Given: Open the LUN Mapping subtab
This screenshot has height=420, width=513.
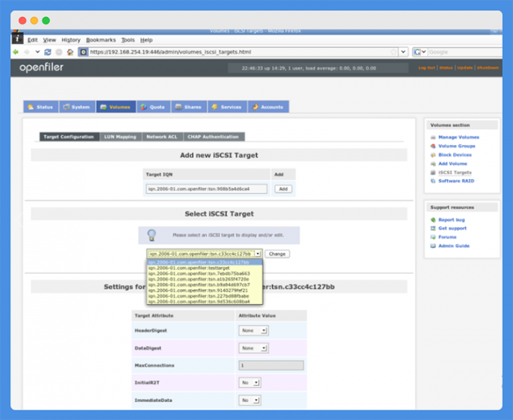Looking at the screenshot, I should click(x=120, y=137).
